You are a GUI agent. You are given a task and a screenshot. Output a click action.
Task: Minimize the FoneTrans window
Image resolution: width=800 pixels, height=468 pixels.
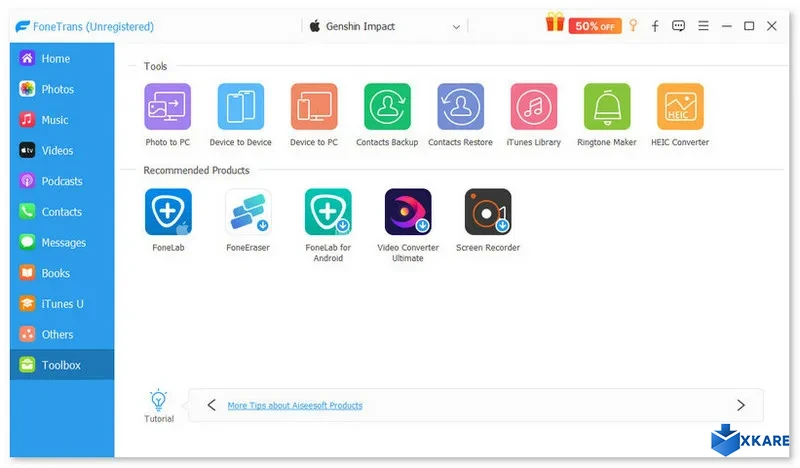[727, 26]
